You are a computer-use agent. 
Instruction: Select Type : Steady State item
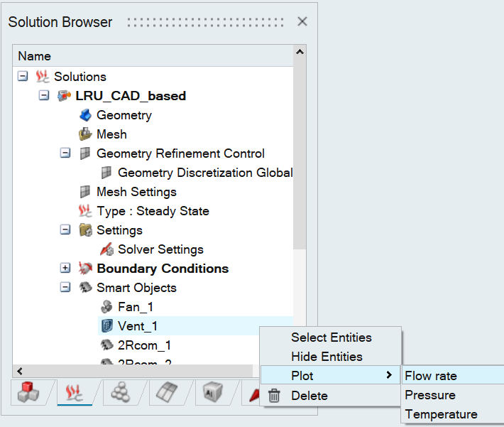pos(153,211)
